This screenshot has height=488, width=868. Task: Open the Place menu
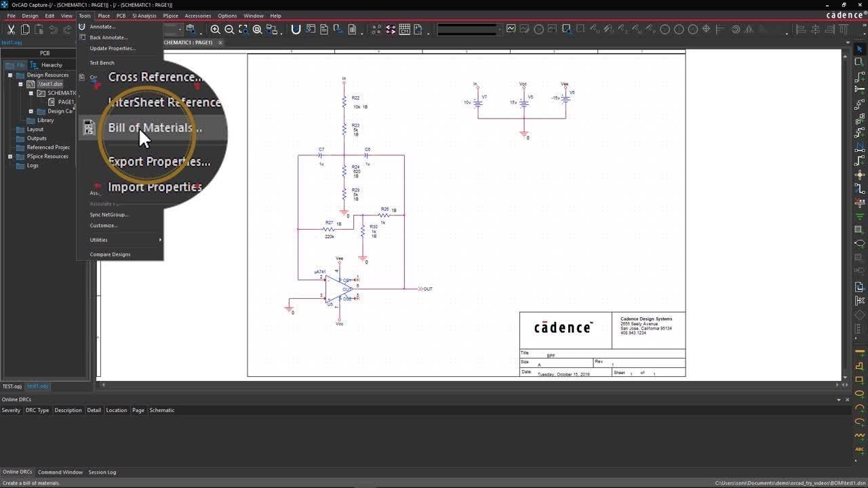[x=104, y=16]
